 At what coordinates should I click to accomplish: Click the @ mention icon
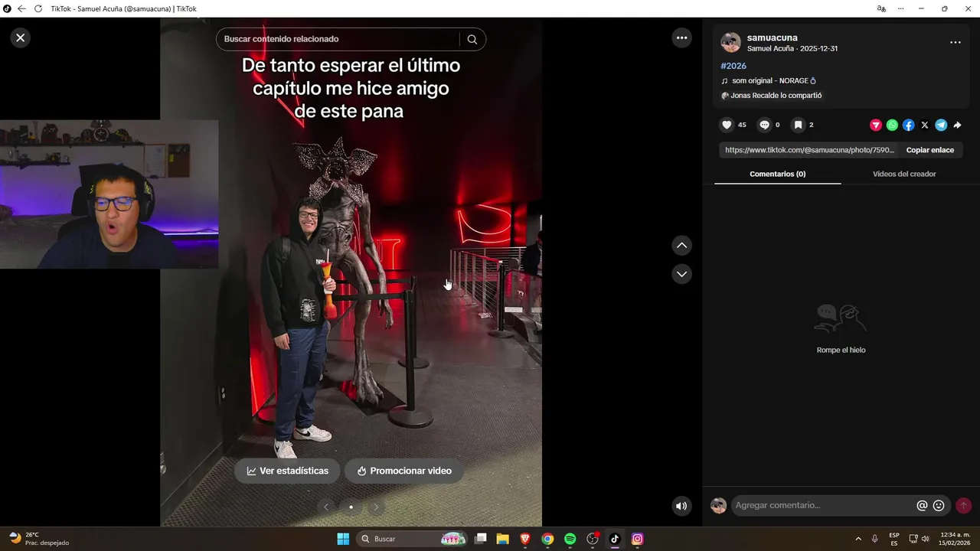tap(922, 506)
